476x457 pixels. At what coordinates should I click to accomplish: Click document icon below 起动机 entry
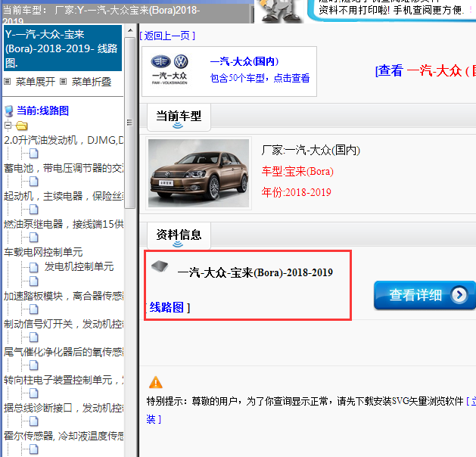coord(34,210)
